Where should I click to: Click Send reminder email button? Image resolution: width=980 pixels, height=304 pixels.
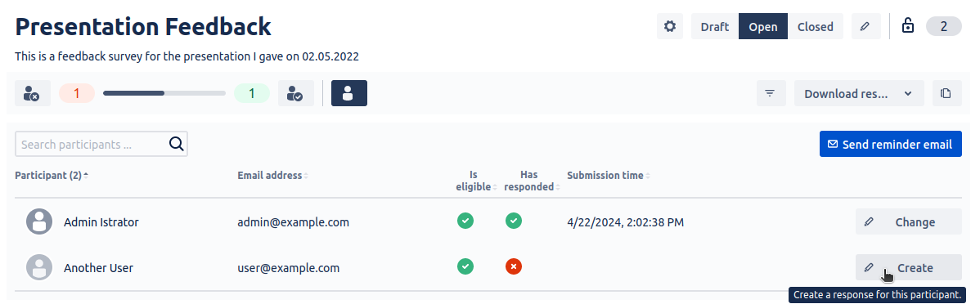click(x=891, y=144)
